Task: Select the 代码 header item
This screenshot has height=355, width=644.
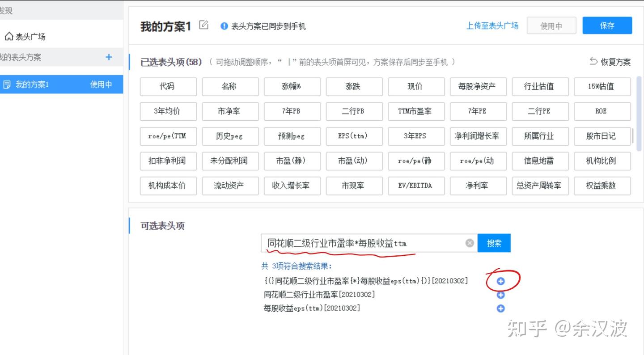Action: click(168, 86)
